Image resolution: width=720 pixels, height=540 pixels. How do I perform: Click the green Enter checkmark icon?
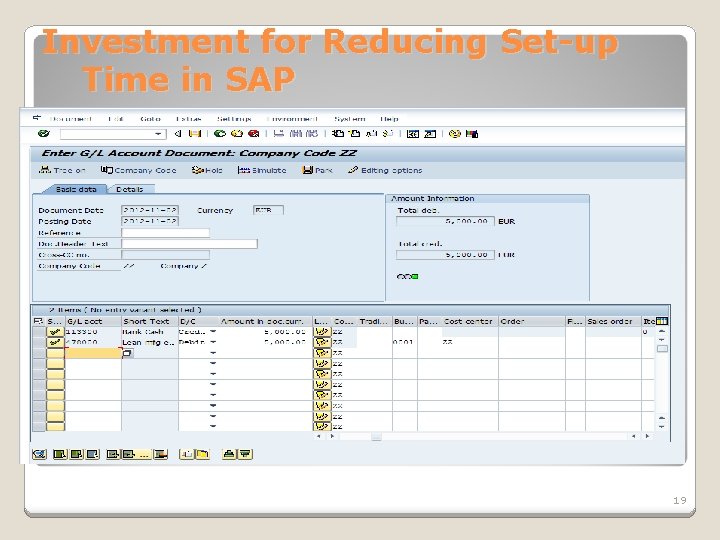pyautogui.click(x=44, y=134)
